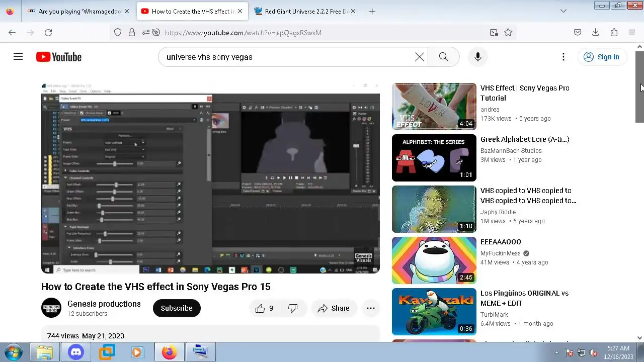Viewport: 644px width, 362px height.
Task: Click the 'BazMannBach Studios' channel name
Action: 511,151
